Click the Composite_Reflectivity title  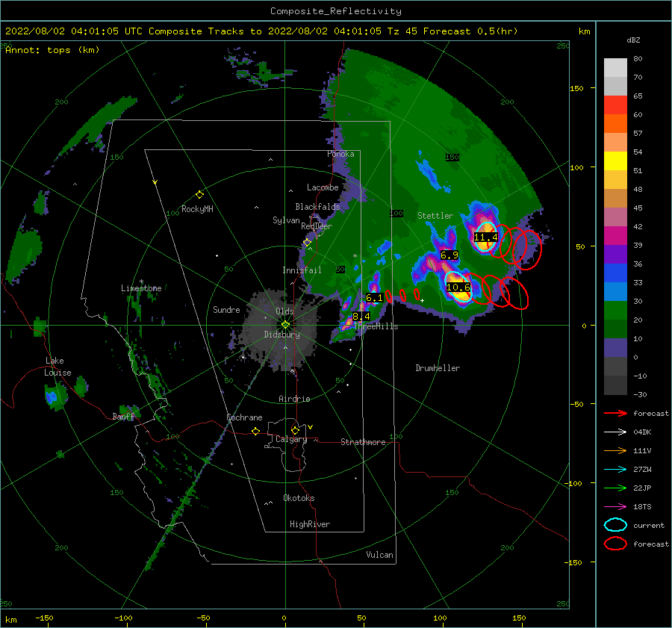[x=336, y=11]
